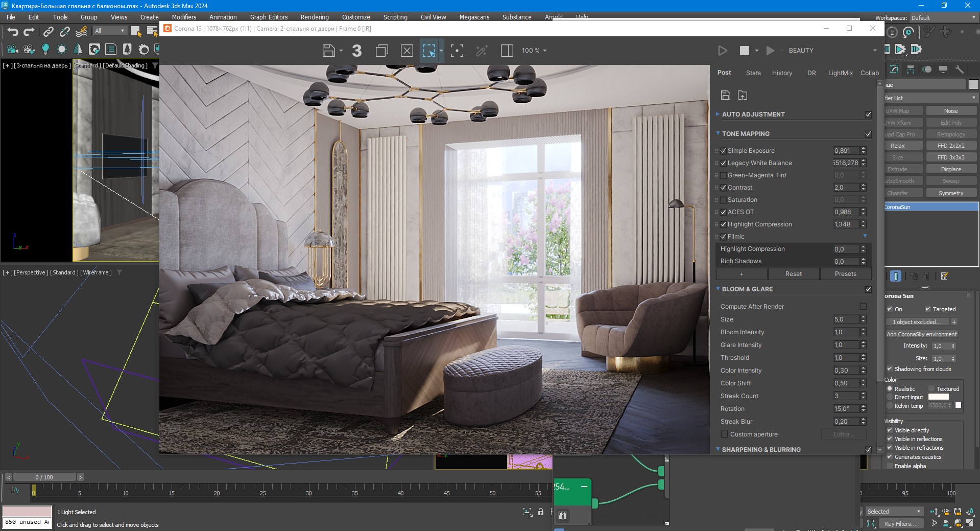Open the Rendering menu
This screenshot has height=531, width=980.
point(315,17)
